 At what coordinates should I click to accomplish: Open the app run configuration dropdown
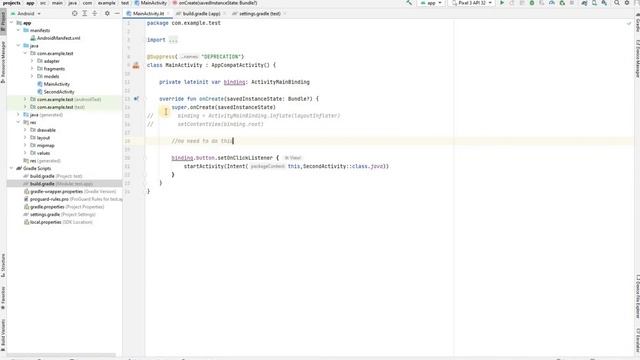click(431, 3)
